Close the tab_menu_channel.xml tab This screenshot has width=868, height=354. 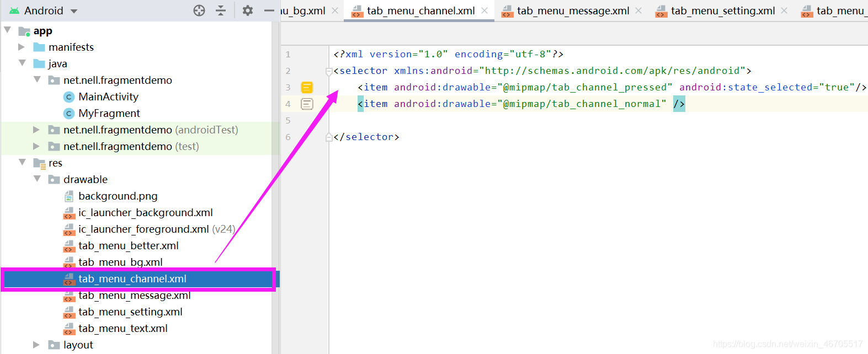(484, 10)
